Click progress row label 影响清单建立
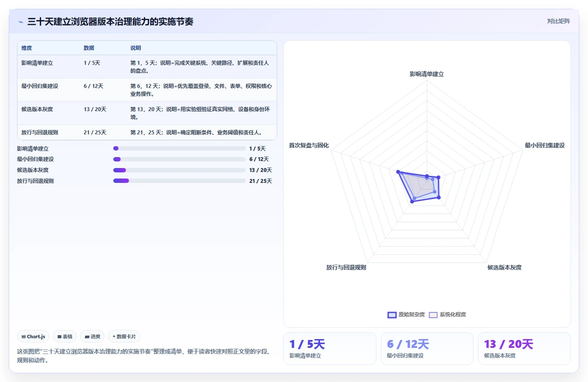 click(33, 149)
